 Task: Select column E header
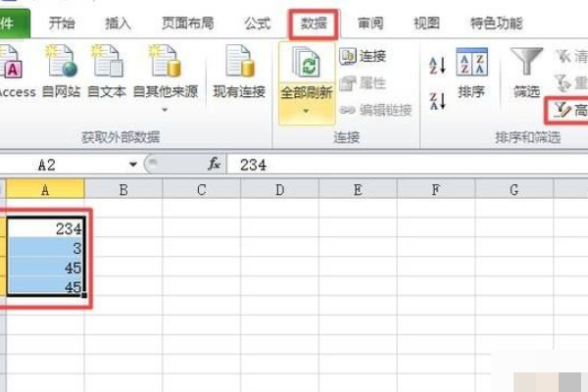click(x=358, y=189)
